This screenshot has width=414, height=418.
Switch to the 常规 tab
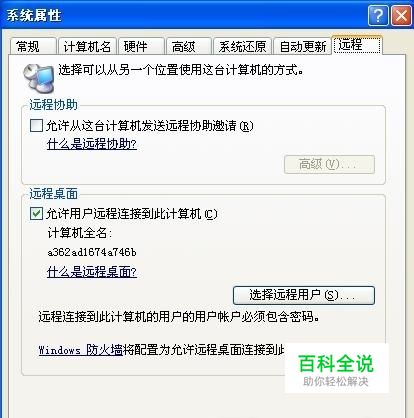(33, 46)
